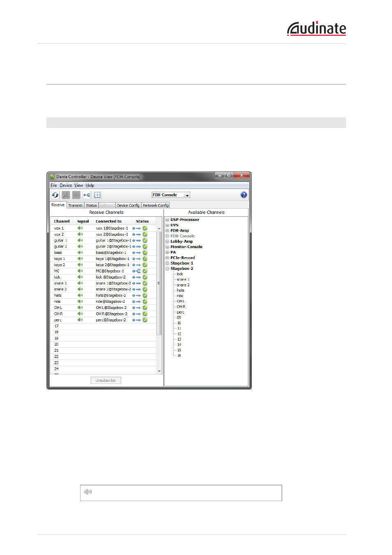Click 'bass@Stagebox-1' connection cell

(x=111, y=253)
